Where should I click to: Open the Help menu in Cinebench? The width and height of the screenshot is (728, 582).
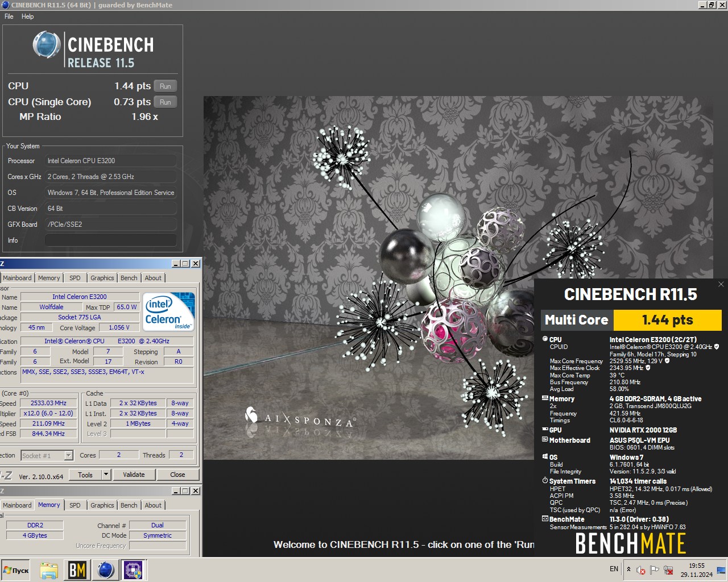[28, 16]
